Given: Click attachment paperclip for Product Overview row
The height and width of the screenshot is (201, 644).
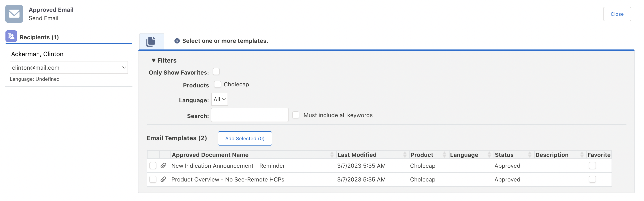Looking at the screenshot, I should pyautogui.click(x=164, y=179).
